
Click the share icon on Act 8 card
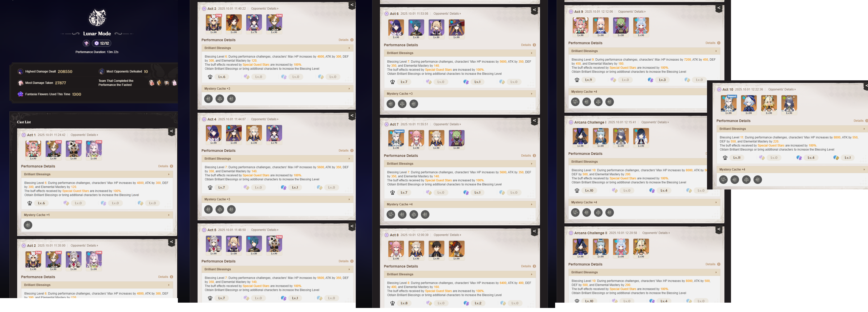pyautogui.click(x=534, y=231)
